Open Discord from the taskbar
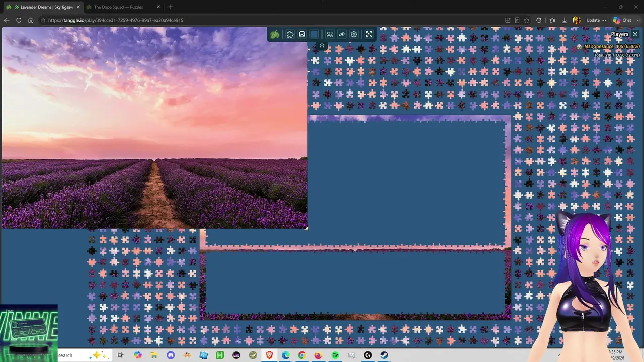Image resolution: width=644 pixels, height=362 pixels. [171, 355]
